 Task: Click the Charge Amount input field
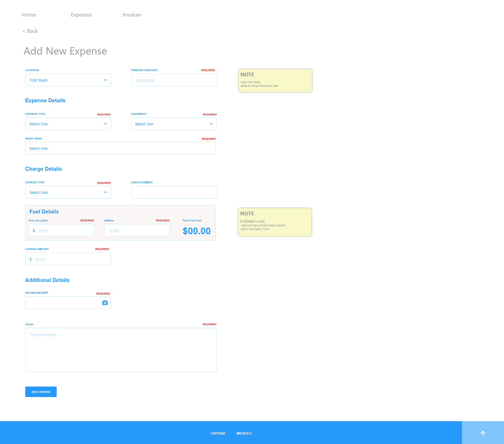(x=71, y=259)
